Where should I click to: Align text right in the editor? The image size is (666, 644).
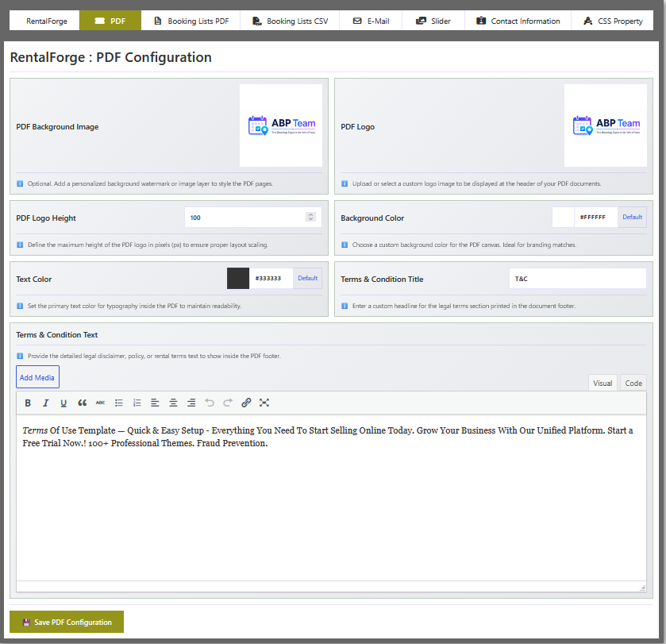191,403
